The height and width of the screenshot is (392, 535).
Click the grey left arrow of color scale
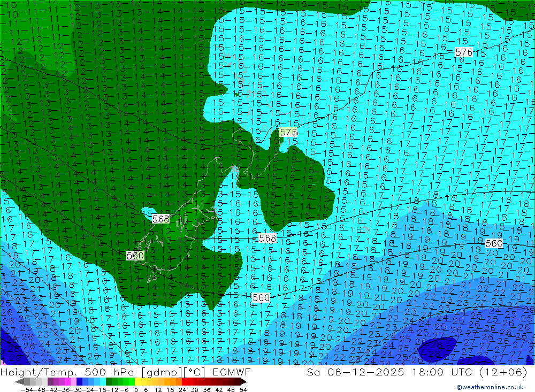coord(20,381)
